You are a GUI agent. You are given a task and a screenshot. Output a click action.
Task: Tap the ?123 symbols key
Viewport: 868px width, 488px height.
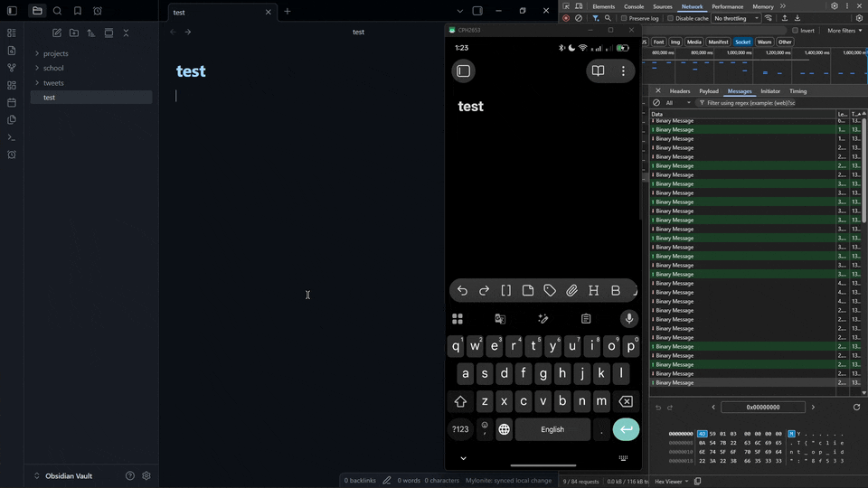[460, 429]
